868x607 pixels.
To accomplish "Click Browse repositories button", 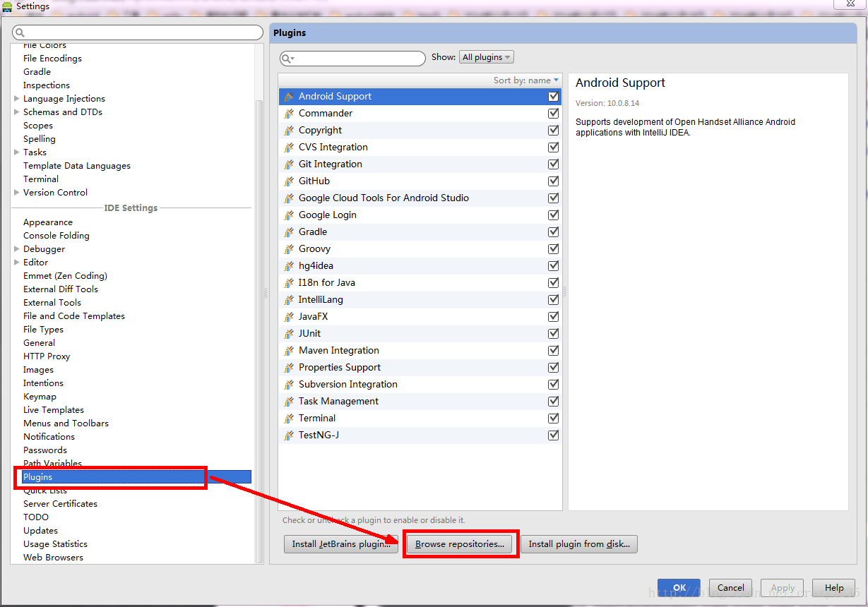I will [x=460, y=544].
